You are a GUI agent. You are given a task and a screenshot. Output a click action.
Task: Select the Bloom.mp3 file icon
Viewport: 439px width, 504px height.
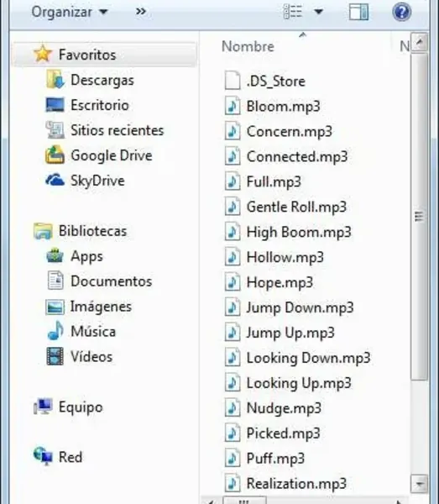point(233,106)
